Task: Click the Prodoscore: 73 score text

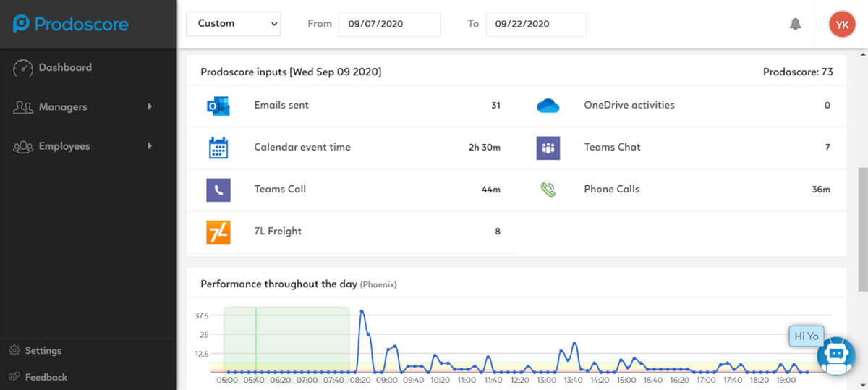Action: [798, 72]
